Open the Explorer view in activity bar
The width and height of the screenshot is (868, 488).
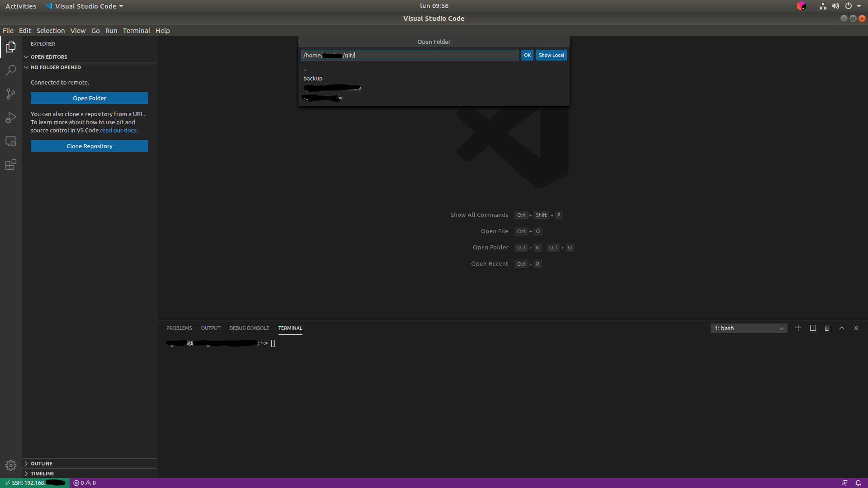pos(11,47)
